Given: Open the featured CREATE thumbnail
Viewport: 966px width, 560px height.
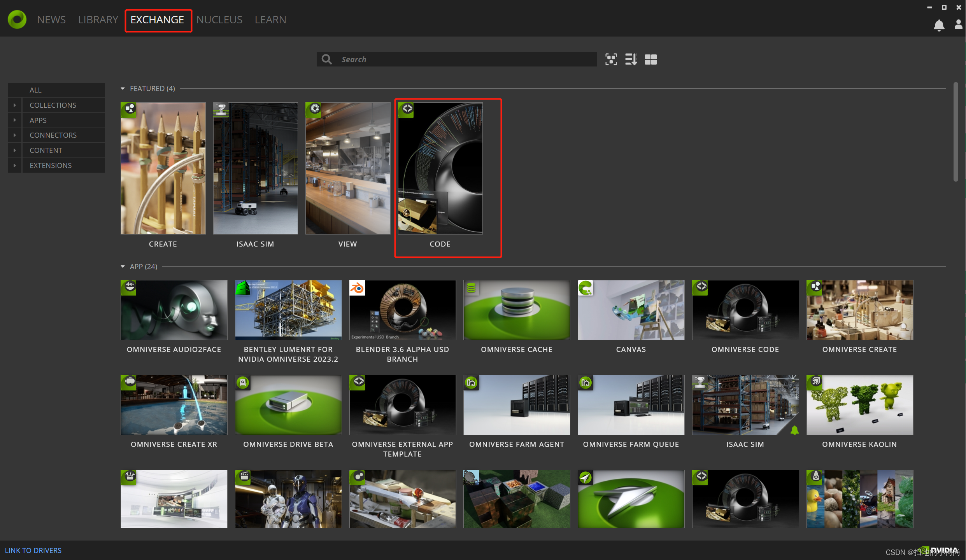Looking at the screenshot, I should 163,168.
